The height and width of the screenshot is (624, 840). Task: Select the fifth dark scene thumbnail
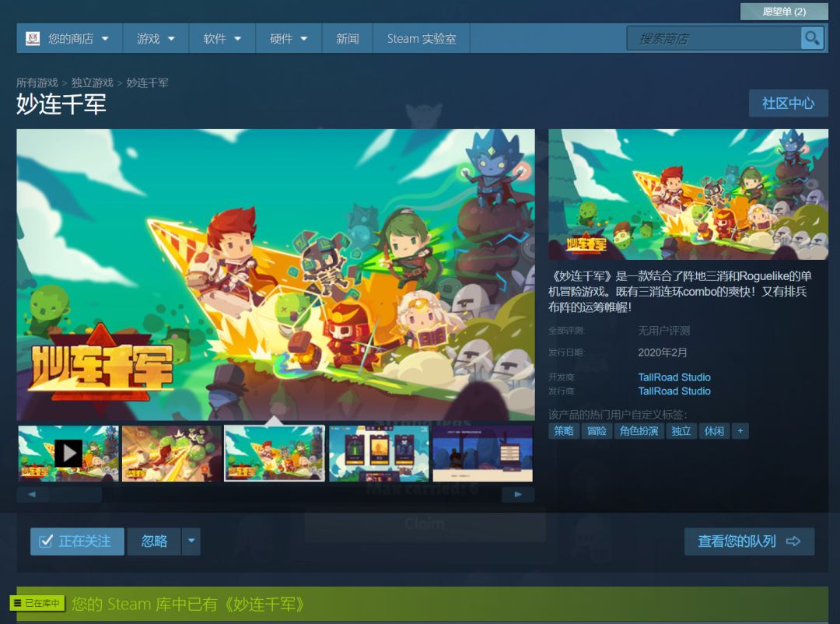click(483, 454)
